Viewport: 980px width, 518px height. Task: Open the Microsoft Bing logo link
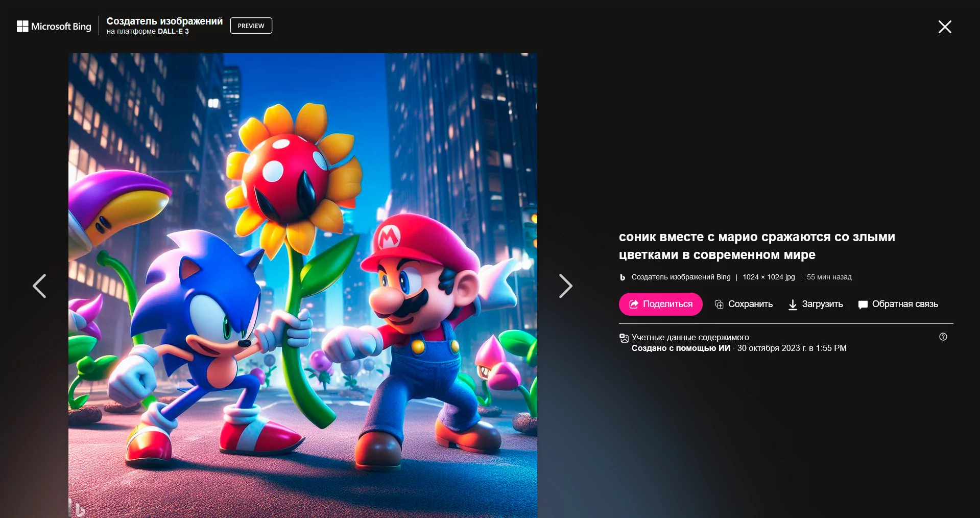point(54,26)
